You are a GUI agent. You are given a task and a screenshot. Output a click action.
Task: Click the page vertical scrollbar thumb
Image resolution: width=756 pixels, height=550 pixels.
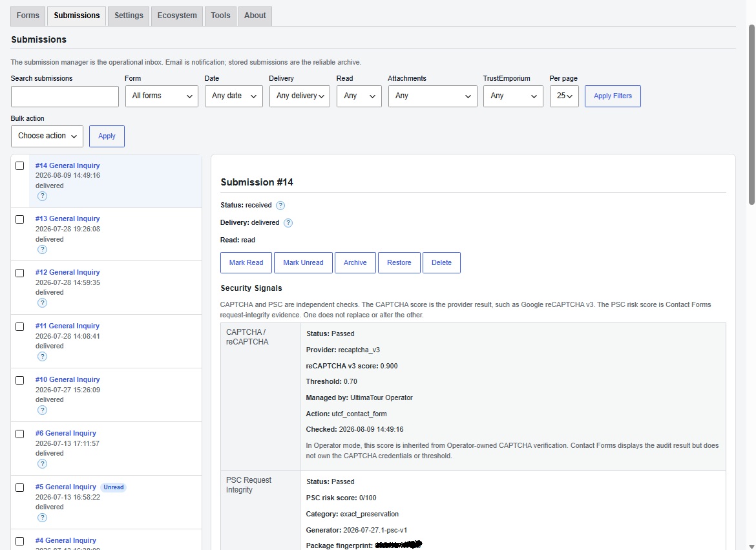point(751,115)
